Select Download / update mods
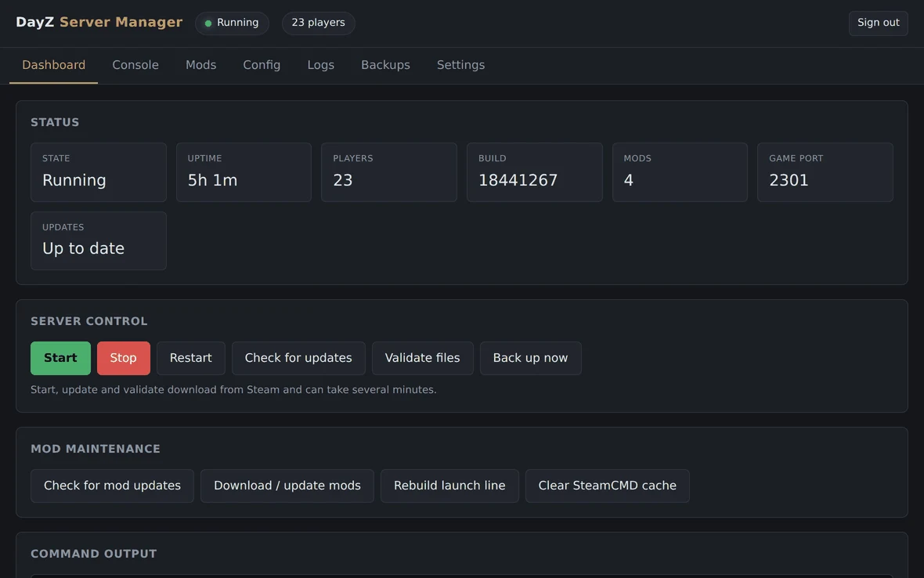 287,486
